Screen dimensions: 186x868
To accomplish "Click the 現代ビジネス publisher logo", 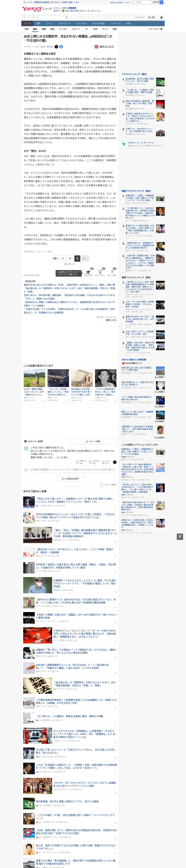I will click(104, 47).
